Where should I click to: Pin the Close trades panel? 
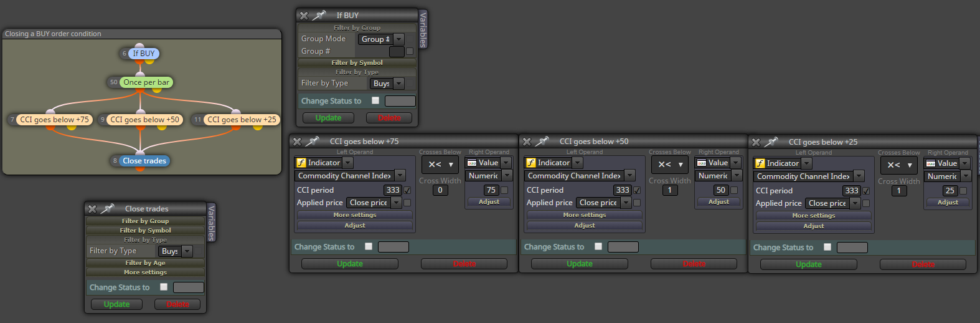coord(107,208)
